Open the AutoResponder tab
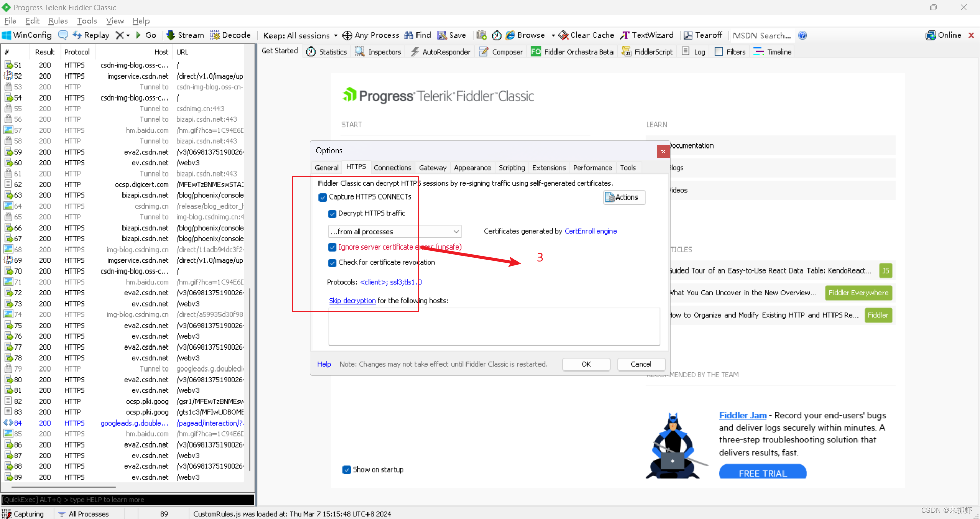The image size is (980, 519). click(440, 52)
